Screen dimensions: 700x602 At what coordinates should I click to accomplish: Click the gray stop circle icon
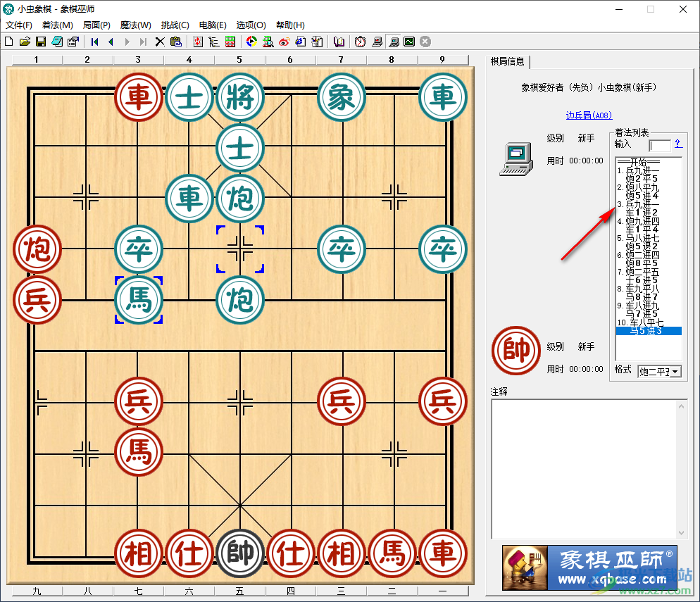425,42
